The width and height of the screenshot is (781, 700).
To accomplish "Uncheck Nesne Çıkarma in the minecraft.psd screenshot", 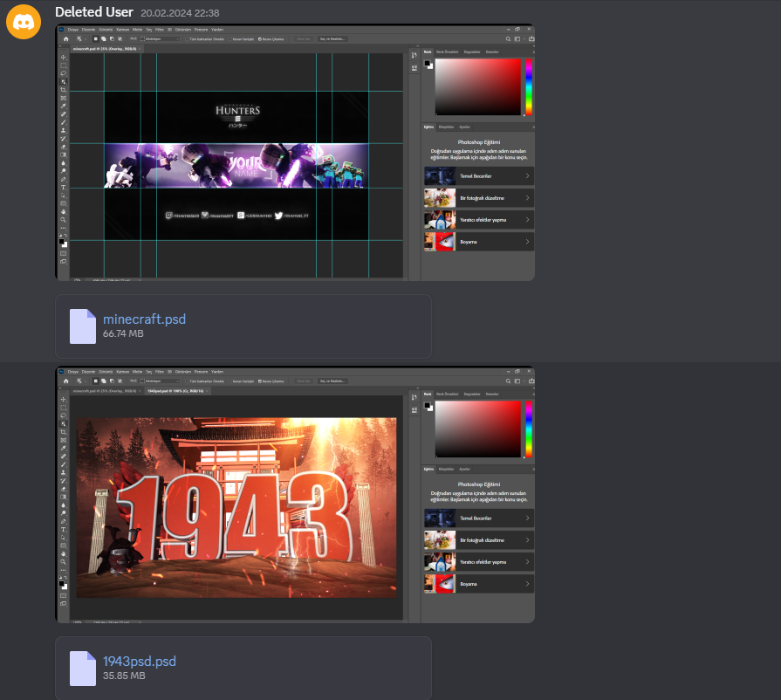I will pyautogui.click(x=260, y=39).
